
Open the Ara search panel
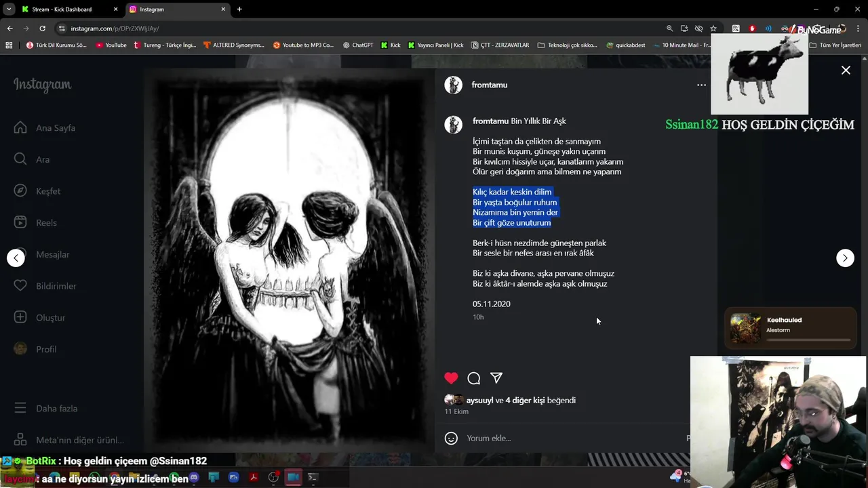(x=32, y=159)
